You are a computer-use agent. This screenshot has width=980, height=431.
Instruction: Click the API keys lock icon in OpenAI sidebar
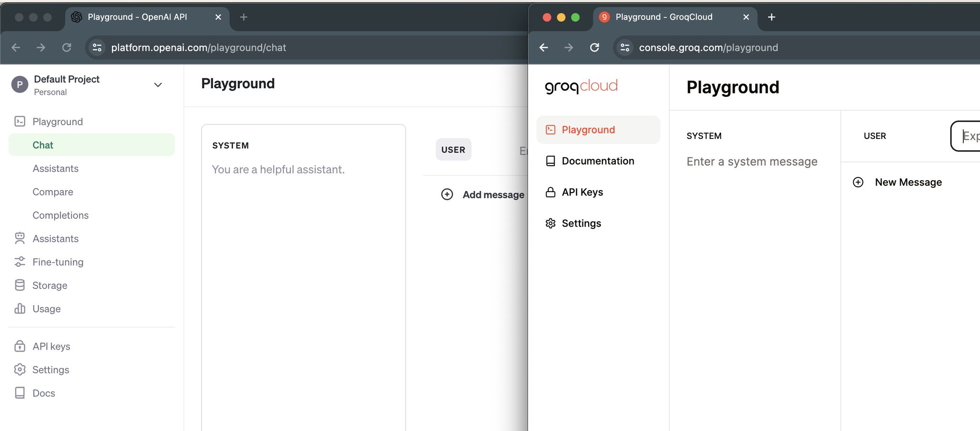(20, 346)
